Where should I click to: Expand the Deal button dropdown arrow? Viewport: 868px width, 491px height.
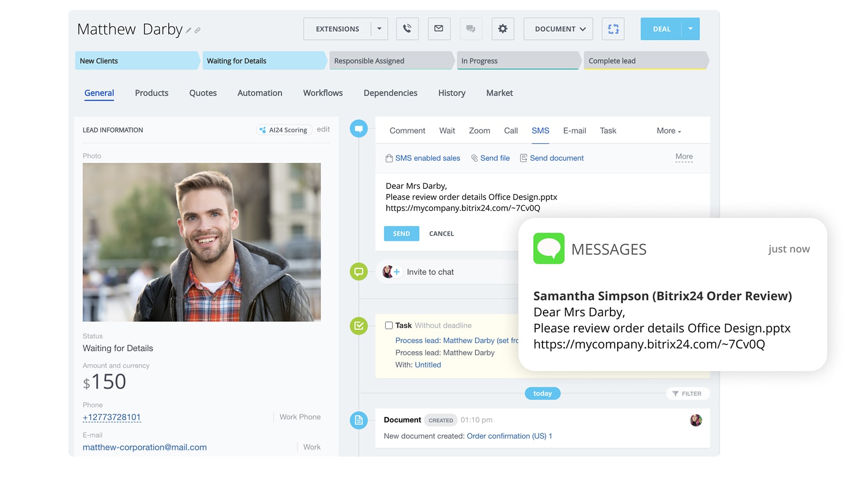690,29
